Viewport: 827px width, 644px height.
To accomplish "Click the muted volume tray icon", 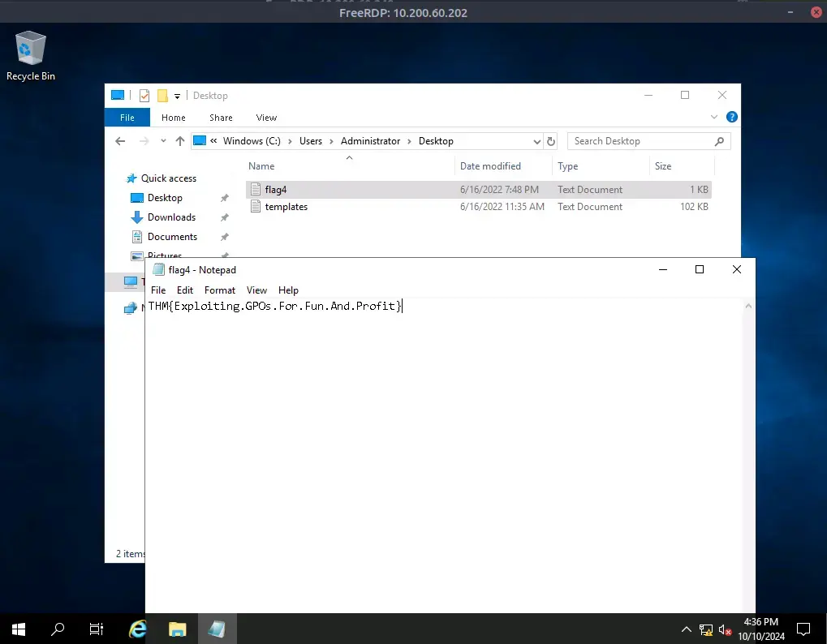I will 726,629.
